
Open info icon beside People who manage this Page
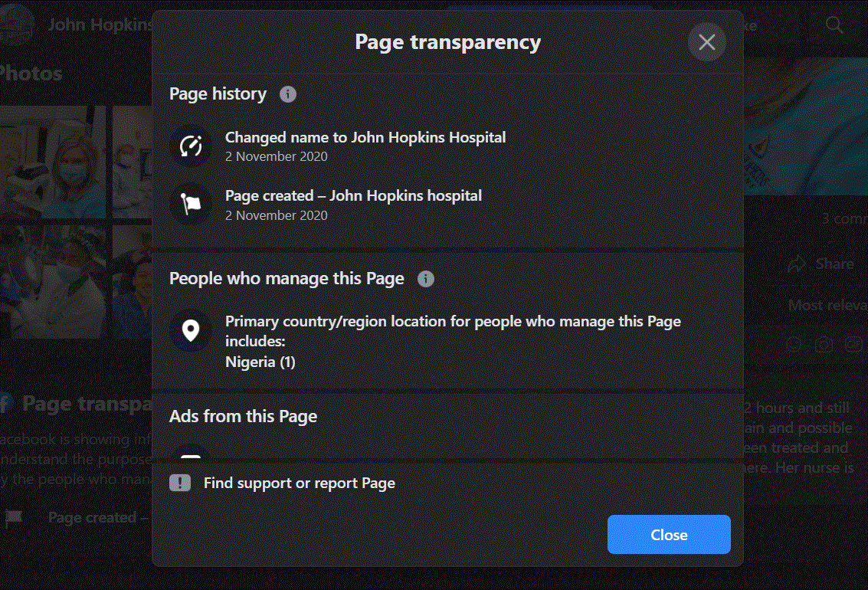[426, 278]
